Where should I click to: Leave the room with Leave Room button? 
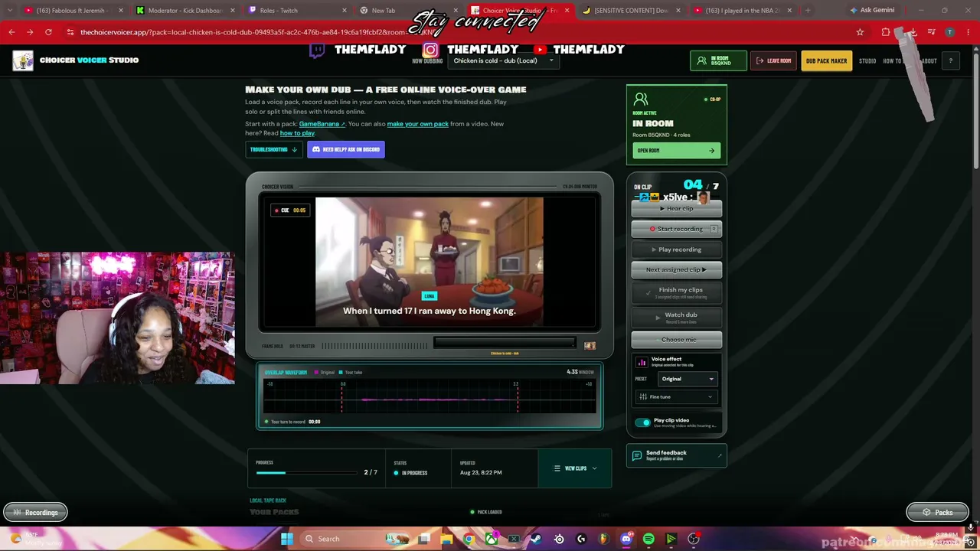coord(774,60)
